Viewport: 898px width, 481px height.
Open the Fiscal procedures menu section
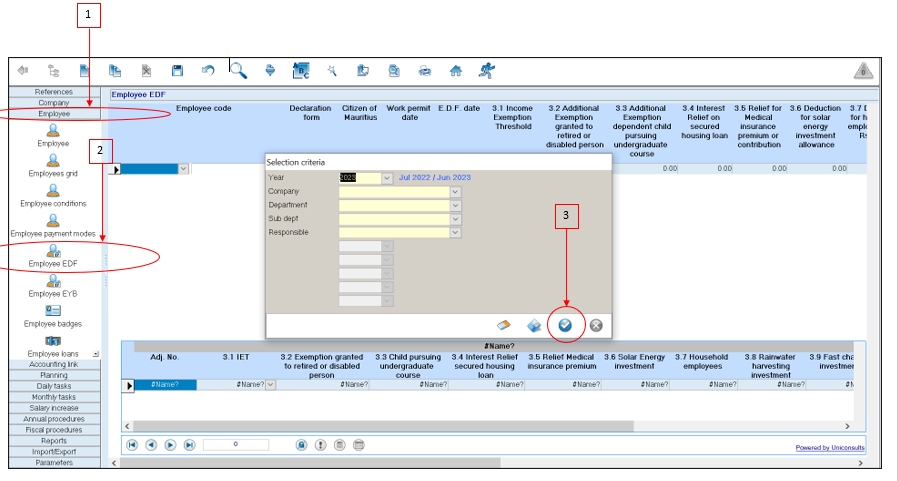tap(54, 430)
